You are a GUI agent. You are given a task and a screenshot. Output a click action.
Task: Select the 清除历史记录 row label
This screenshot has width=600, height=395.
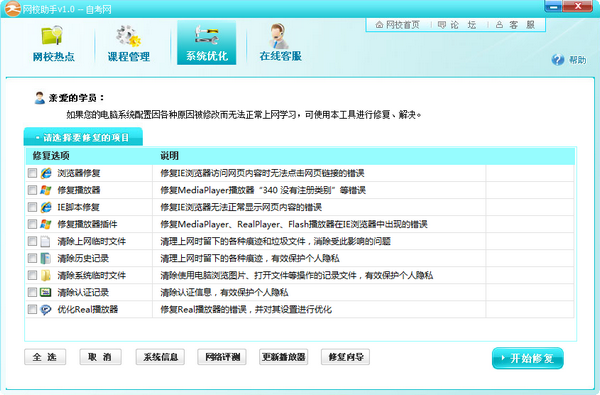pos(83,258)
